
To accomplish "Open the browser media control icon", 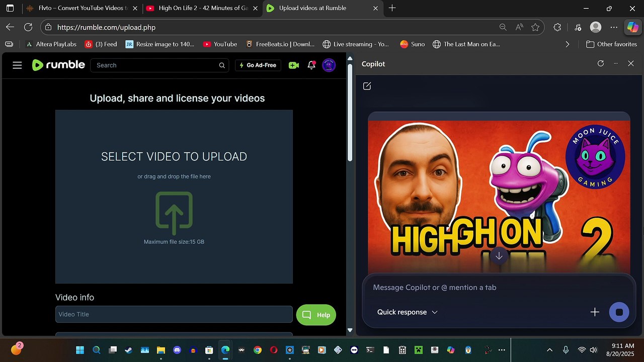I will pyautogui.click(x=578, y=27).
